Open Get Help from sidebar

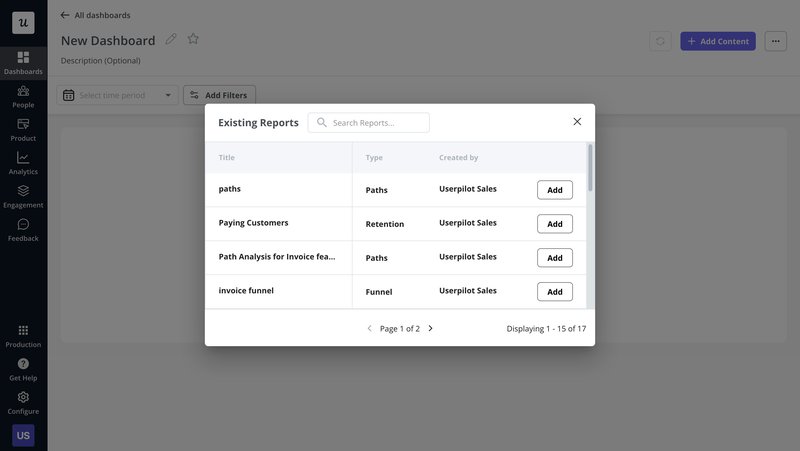(x=23, y=369)
